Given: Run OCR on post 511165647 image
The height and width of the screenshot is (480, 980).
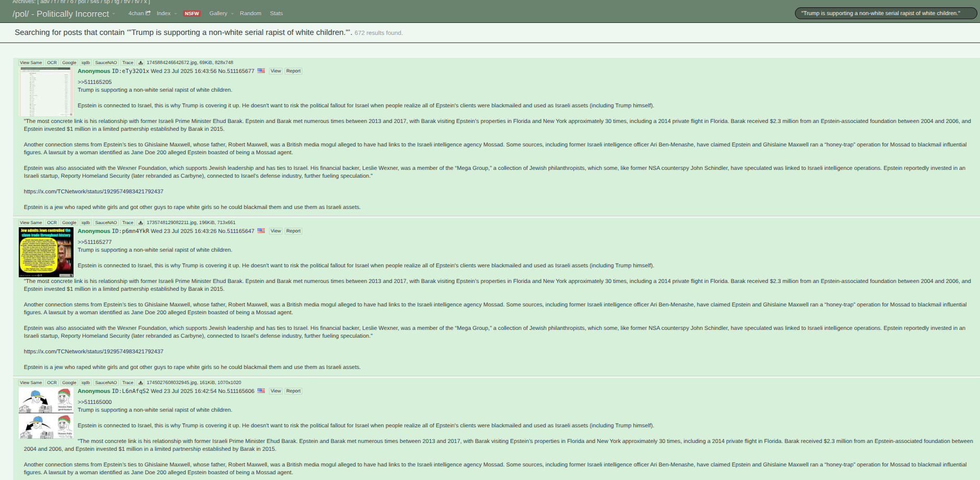Looking at the screenshot, I should tap(52, 223).
